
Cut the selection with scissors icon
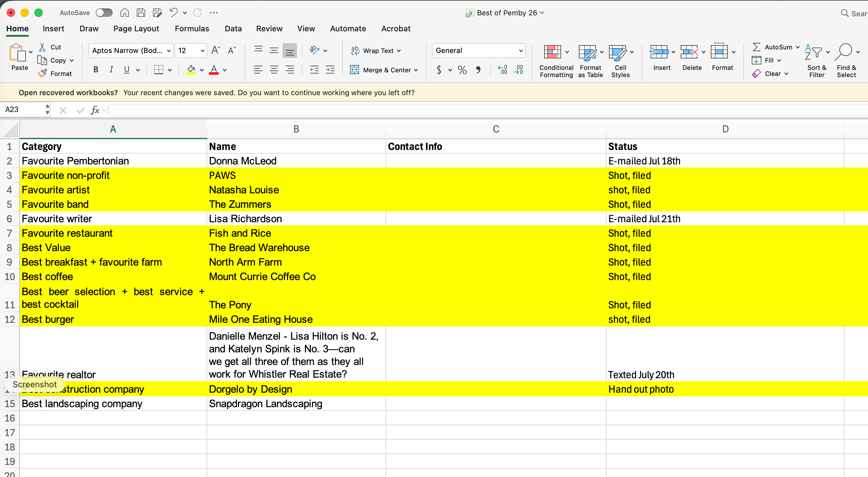point(42,47)
